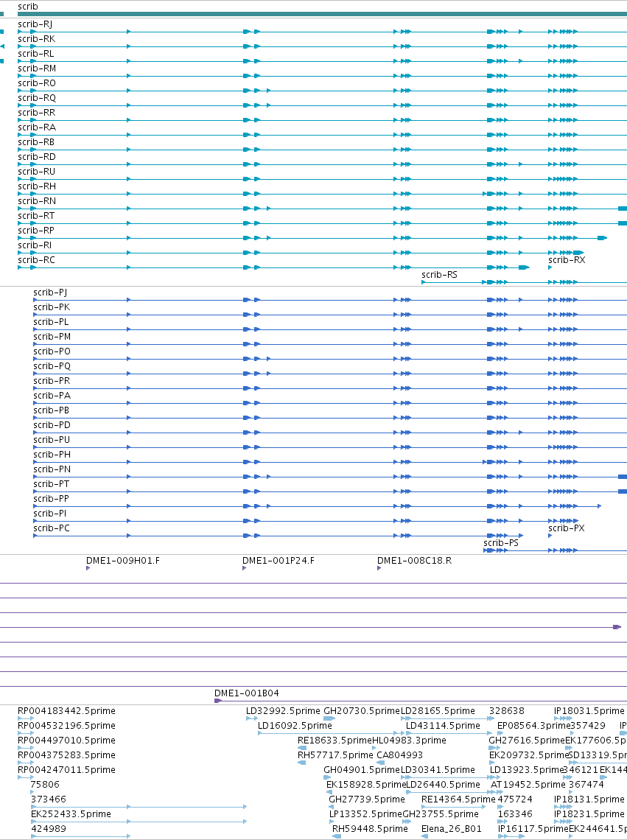Open EST RP004183442.5prime
The image size is (627, 840).
click(66, 710)
